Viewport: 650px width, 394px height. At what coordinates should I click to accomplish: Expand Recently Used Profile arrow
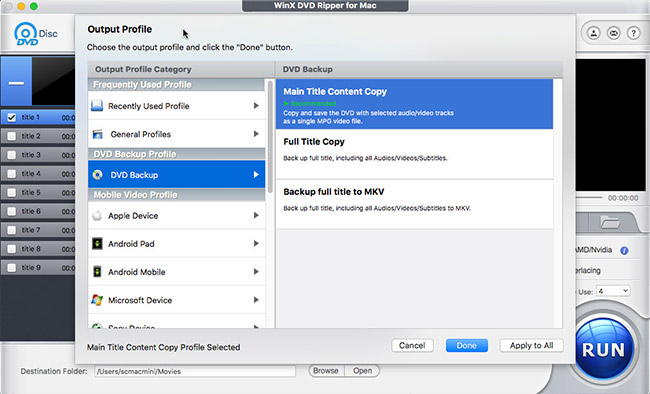coord(256,106)
